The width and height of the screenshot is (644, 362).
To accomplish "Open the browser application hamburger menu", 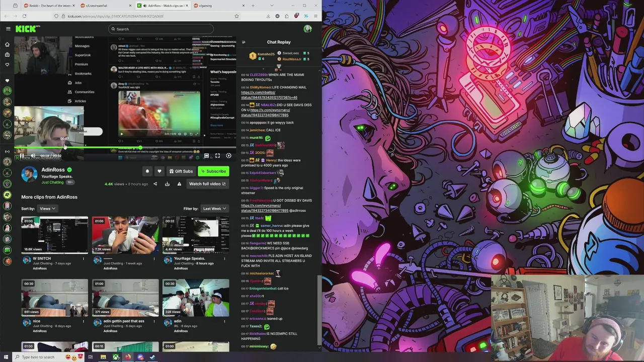I will pyautogui.click(x=315, y=16).
